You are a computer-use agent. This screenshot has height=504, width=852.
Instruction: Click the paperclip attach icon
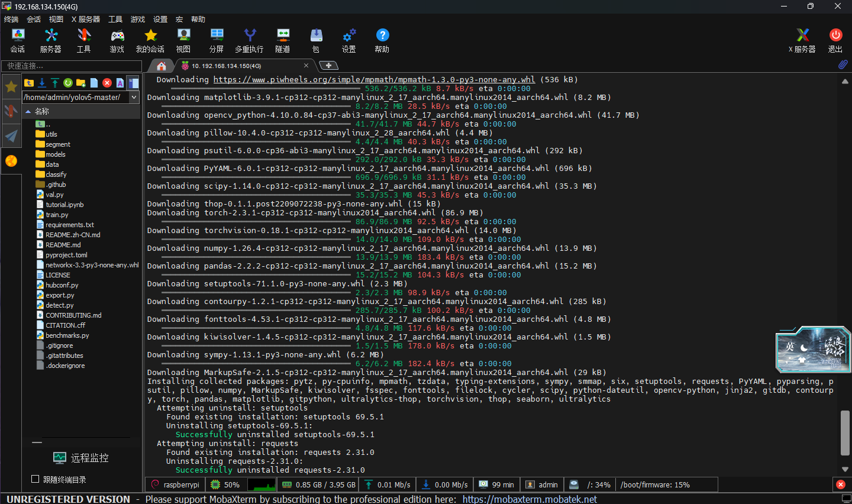[843, 64]
